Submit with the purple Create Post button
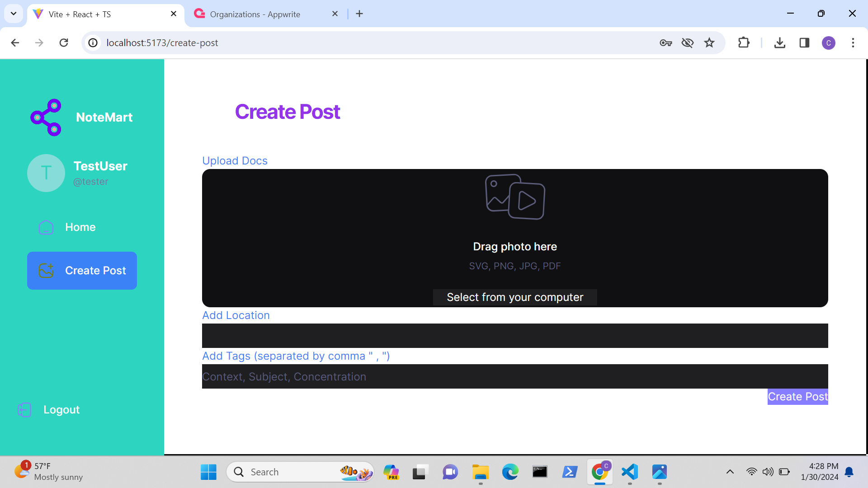The image size is (868, 488). (x=797, y=397)
